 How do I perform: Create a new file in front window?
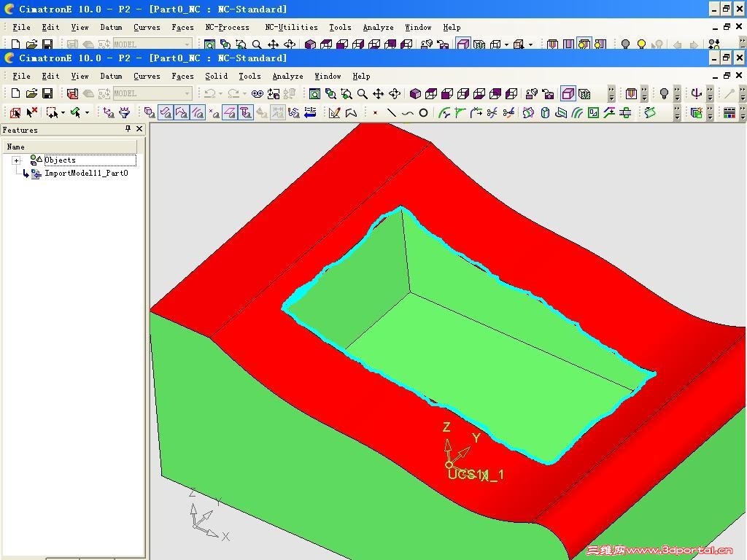pos(15,93)
